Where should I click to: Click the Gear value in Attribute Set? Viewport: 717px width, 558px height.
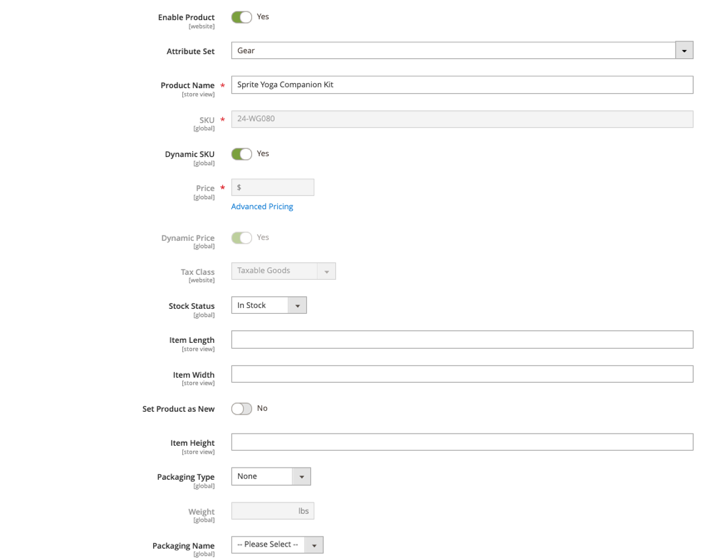(x=246, y=51)
